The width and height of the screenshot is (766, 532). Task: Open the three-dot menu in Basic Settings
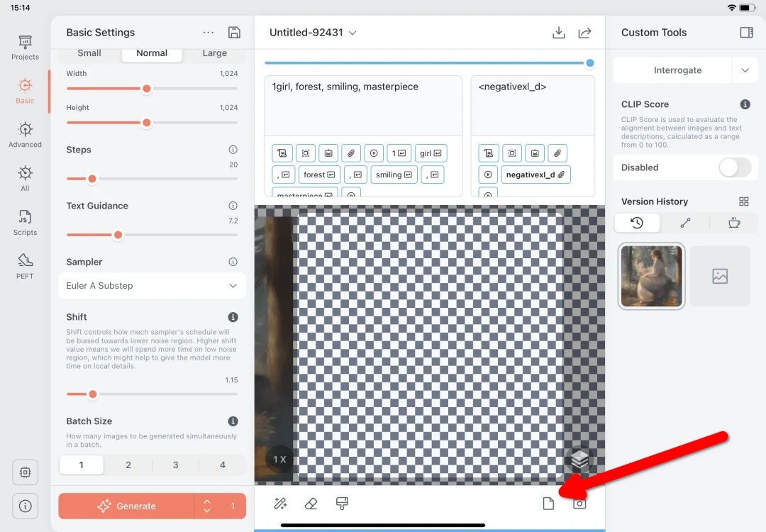pos(208,32)
